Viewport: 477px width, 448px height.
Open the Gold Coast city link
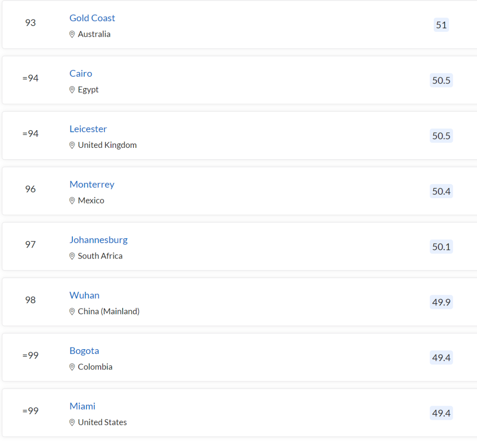click(92, 18)
